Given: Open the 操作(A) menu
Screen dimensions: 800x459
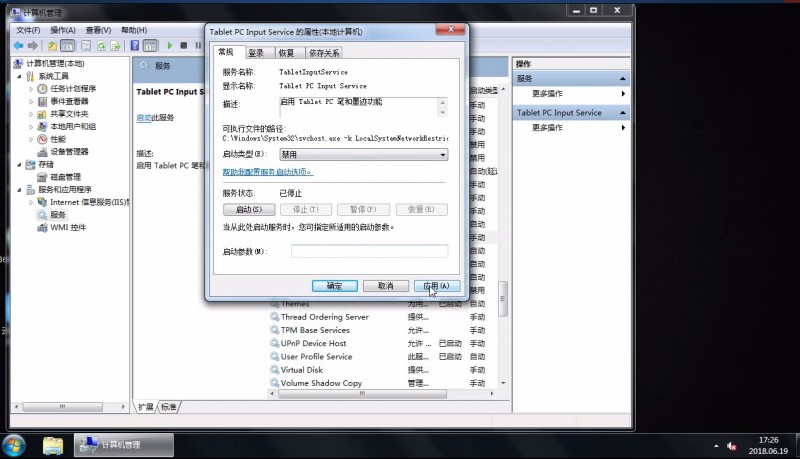Looking at the screenshot, I should [63, 30].
